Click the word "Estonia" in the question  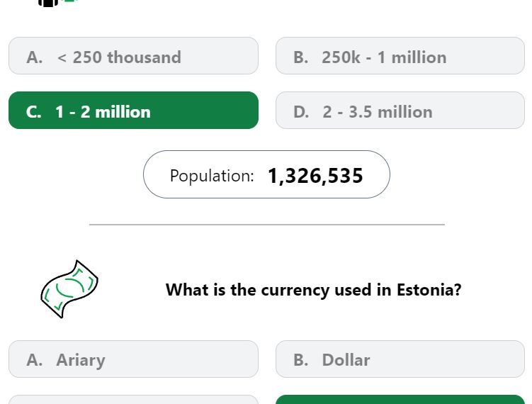[429, 290]
